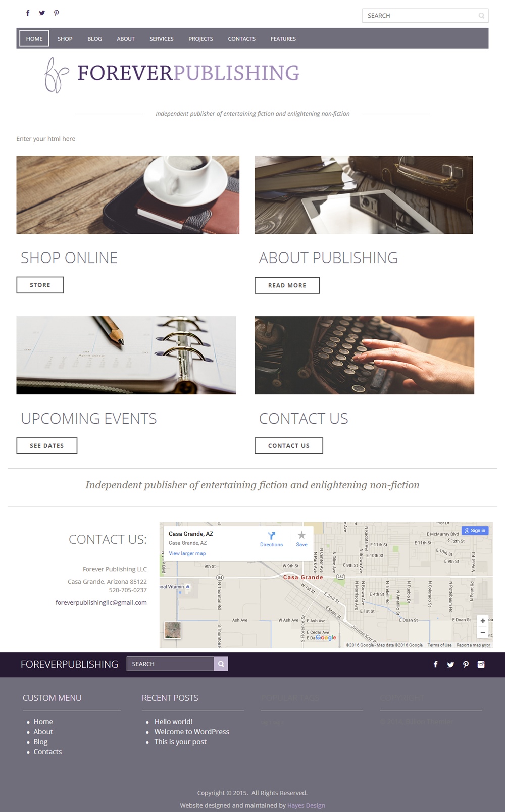Click the READ MORE button
The width and height of the screenshot is (505, 812).
coord(287,285)
